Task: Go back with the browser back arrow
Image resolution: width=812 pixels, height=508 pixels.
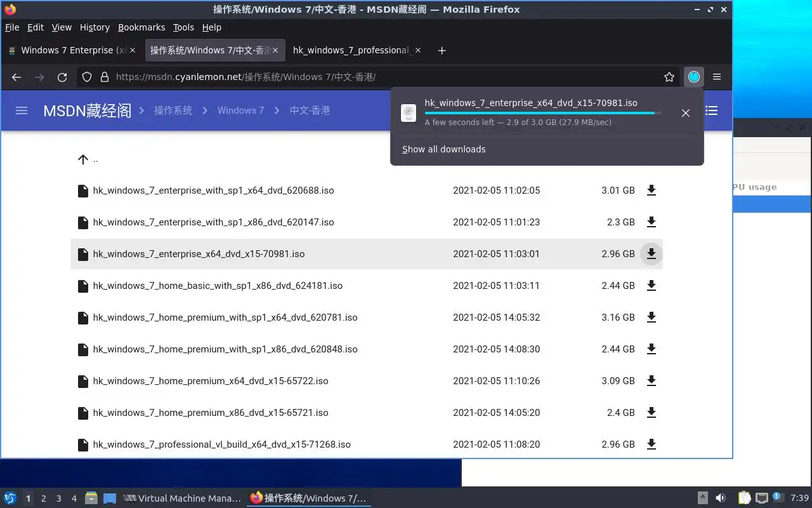Action: tap(16, 77)
